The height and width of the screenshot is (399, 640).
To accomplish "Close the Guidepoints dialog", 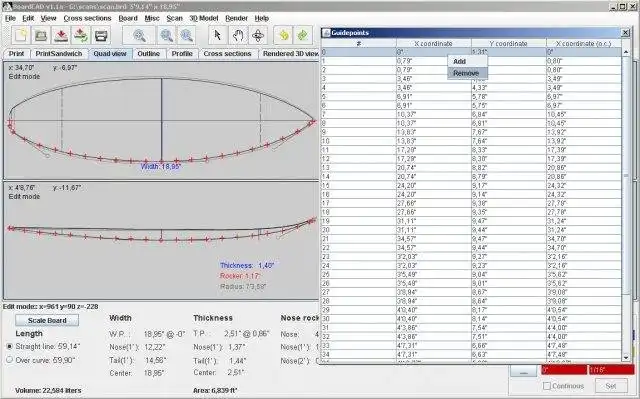I will point(625,33).
